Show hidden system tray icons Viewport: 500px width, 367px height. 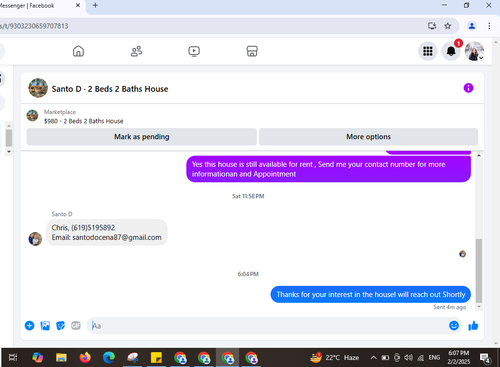coord(373,358)
